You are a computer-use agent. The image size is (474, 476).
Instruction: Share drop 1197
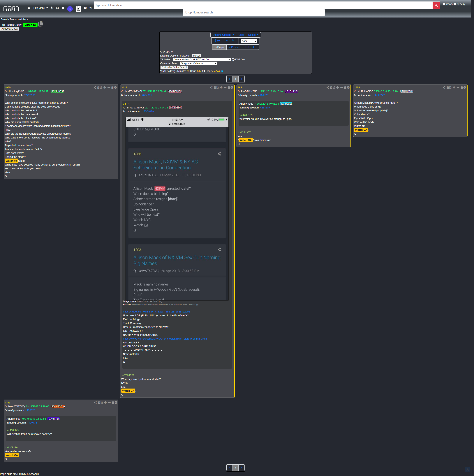point(95,403)
